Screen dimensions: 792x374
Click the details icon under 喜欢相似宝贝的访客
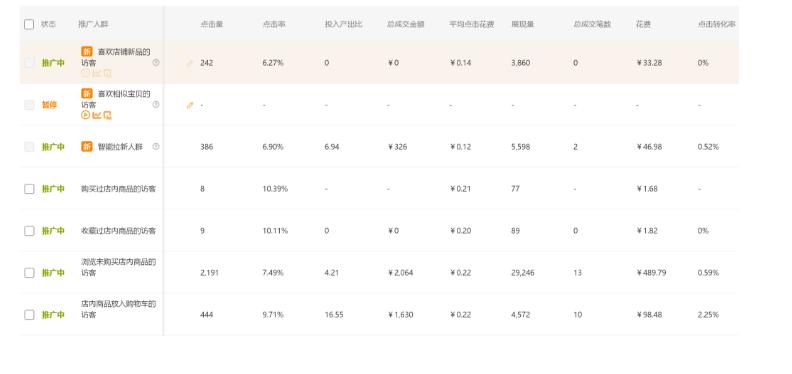[x=107, y=115]
